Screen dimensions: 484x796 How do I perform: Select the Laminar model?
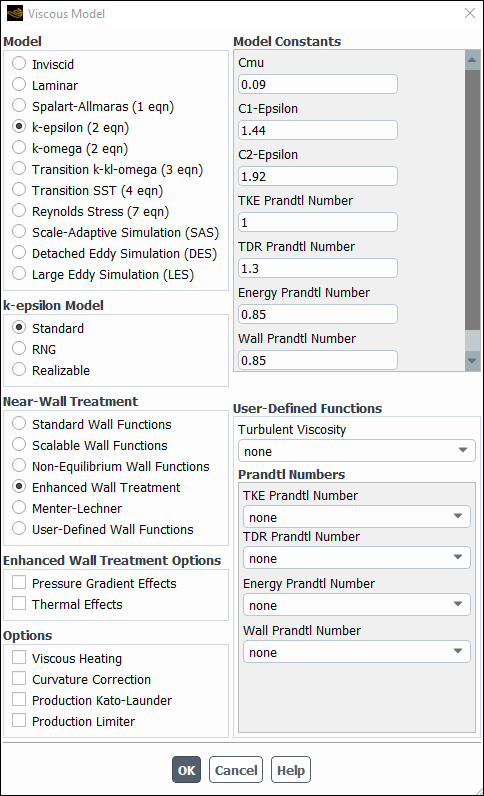point(19,84)
